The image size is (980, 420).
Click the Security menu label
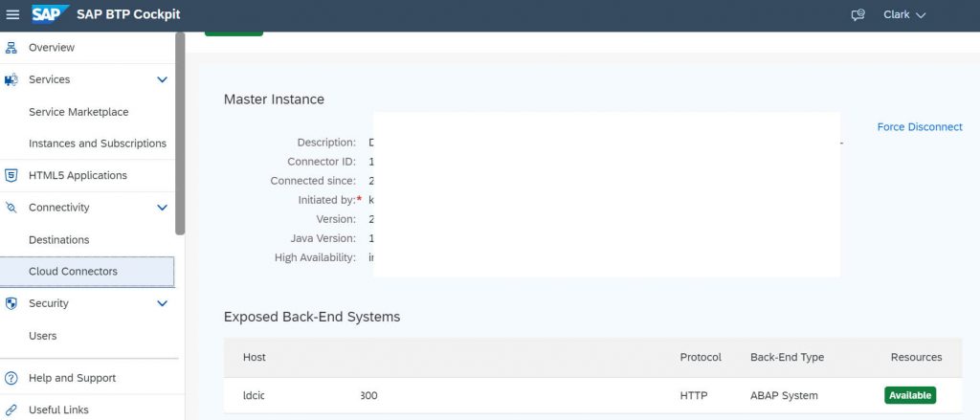click(49, 303)
